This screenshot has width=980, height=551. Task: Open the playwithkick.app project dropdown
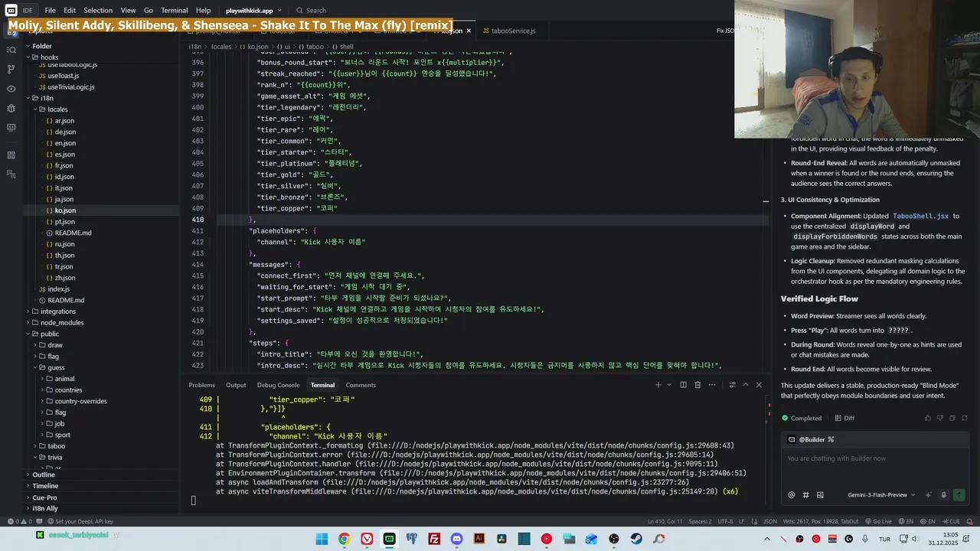[253, 11]
